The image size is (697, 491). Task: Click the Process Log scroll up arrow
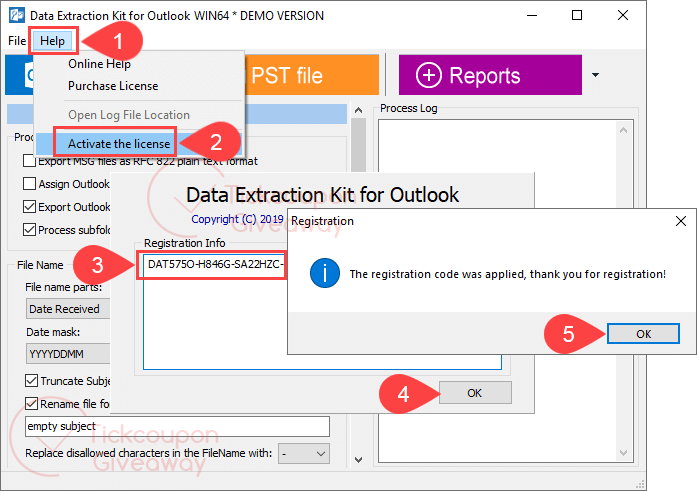pyautogui.click(x=623, y=130)
